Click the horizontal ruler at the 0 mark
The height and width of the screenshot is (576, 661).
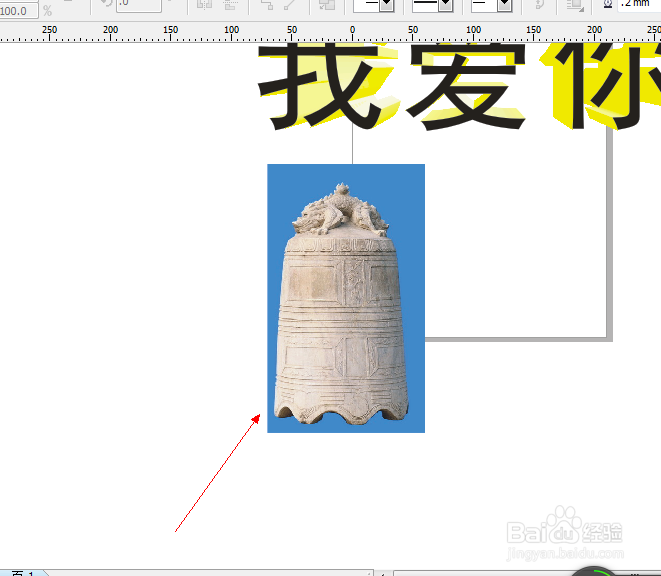click(352, 32)
